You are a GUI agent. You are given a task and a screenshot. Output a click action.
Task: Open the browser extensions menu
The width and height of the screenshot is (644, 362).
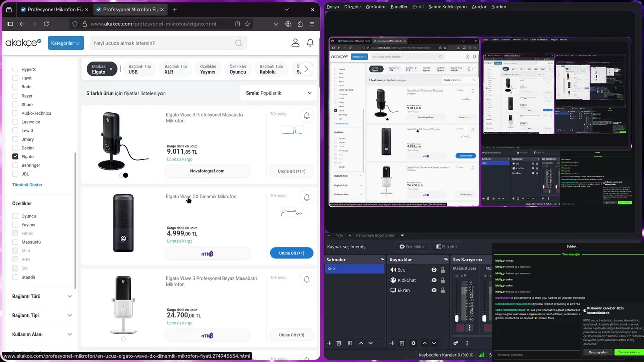[300, 24]
